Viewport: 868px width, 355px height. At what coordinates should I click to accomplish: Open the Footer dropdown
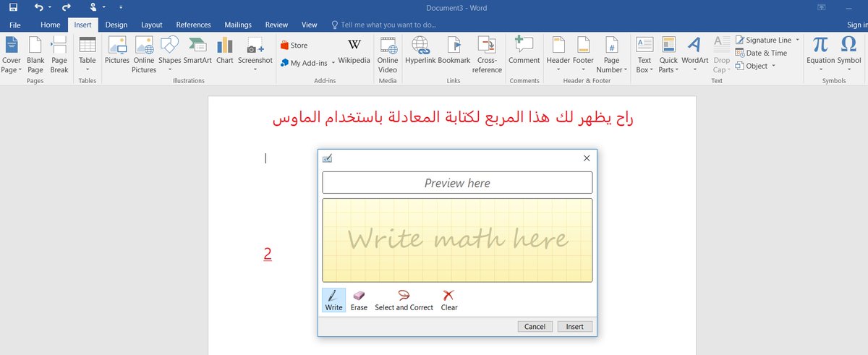(583, 54)
